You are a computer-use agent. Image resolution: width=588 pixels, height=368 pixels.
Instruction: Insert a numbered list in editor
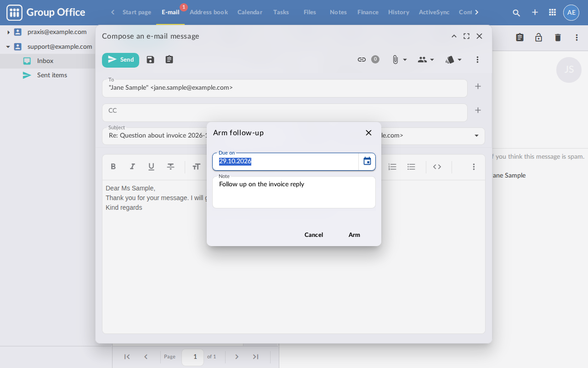[392, 167]
